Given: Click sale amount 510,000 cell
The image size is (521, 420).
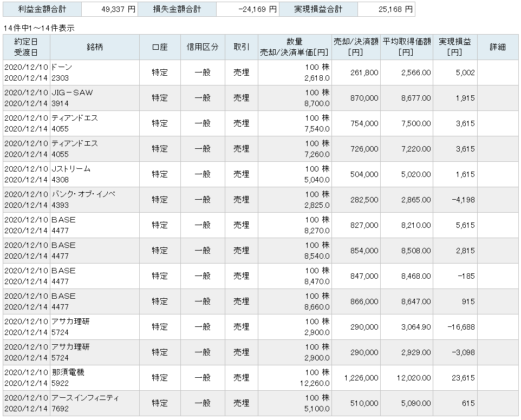Looking at the screenshot, I should pos(356,403).
